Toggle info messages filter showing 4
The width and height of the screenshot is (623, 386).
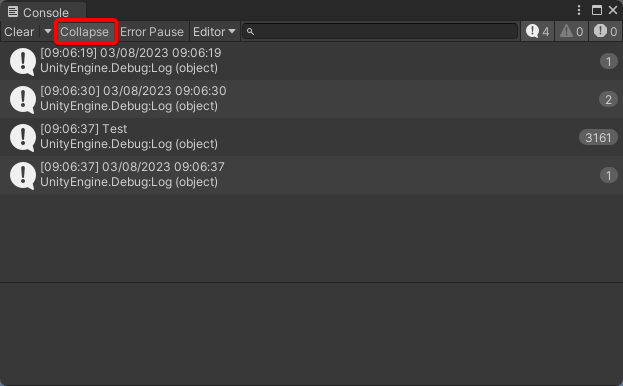tap(538, 31)
